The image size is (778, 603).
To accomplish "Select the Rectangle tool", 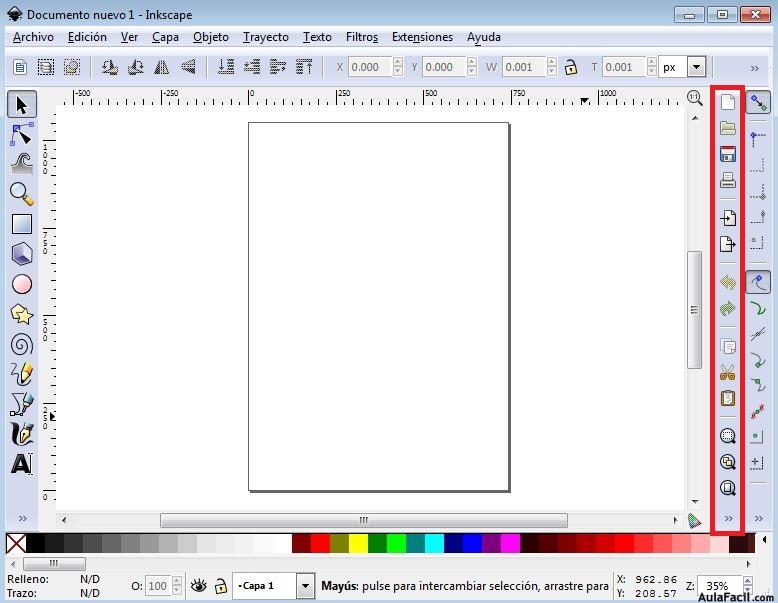I will tap(22, 224).
